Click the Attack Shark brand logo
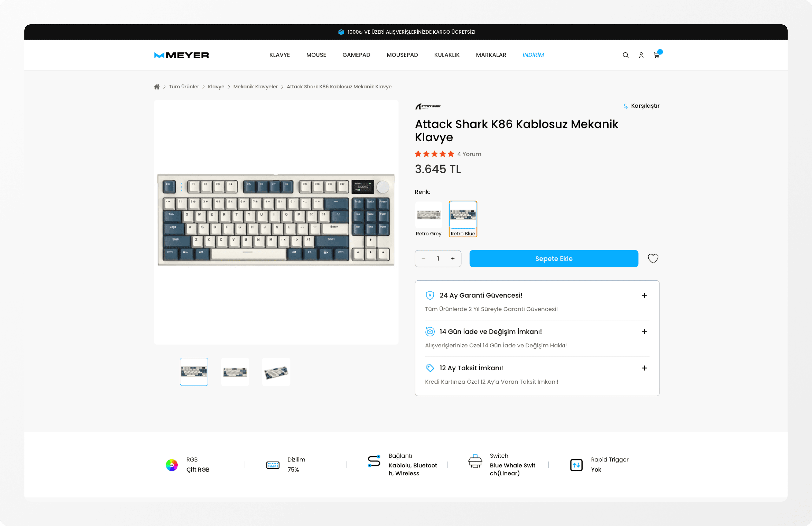 tap(428, 106)
